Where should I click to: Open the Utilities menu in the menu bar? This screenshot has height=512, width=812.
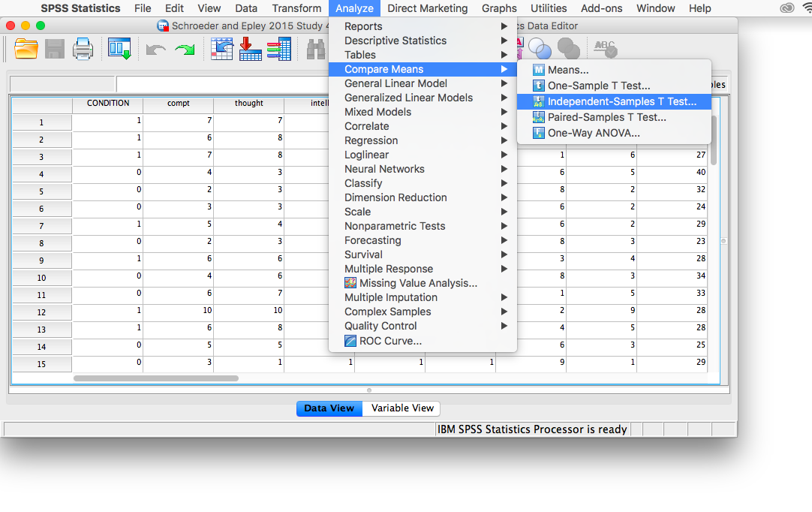[549, 8]
